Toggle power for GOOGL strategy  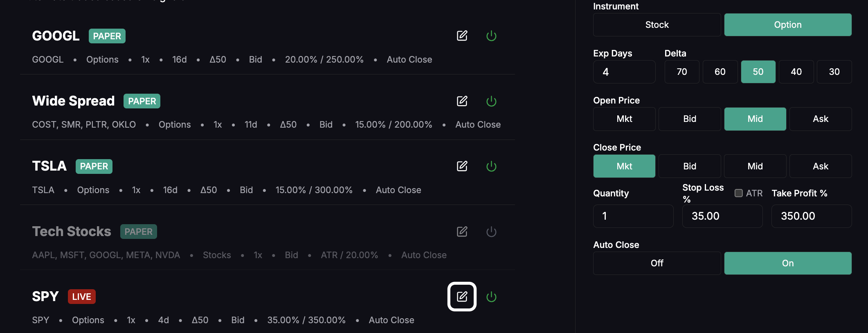click(491, 36)
